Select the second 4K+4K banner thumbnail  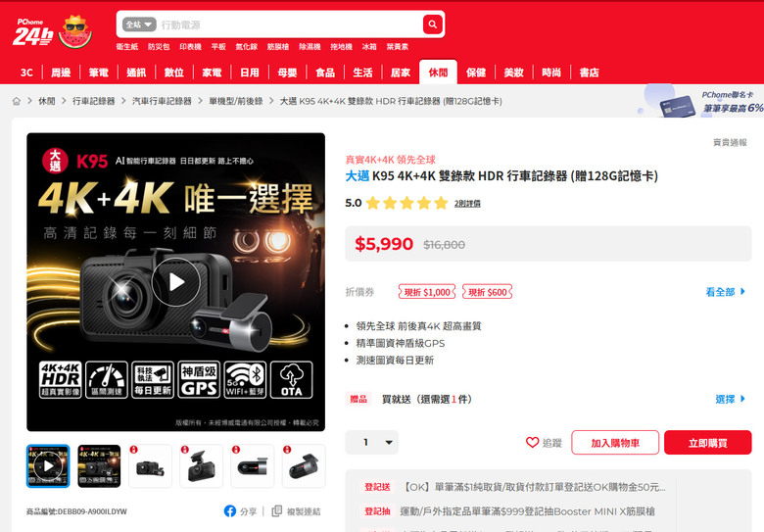[99, 466]
